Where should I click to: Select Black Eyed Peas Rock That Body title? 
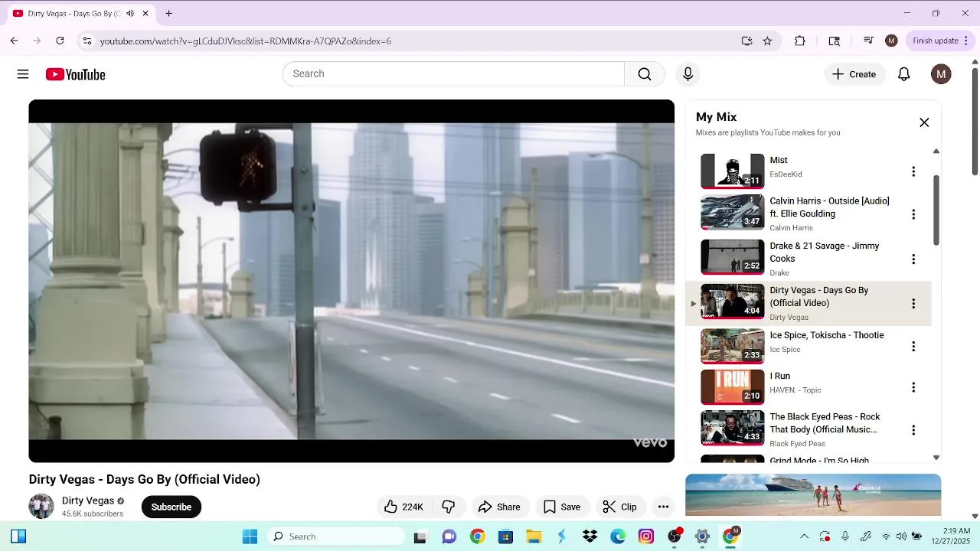(x=825, y=423)
